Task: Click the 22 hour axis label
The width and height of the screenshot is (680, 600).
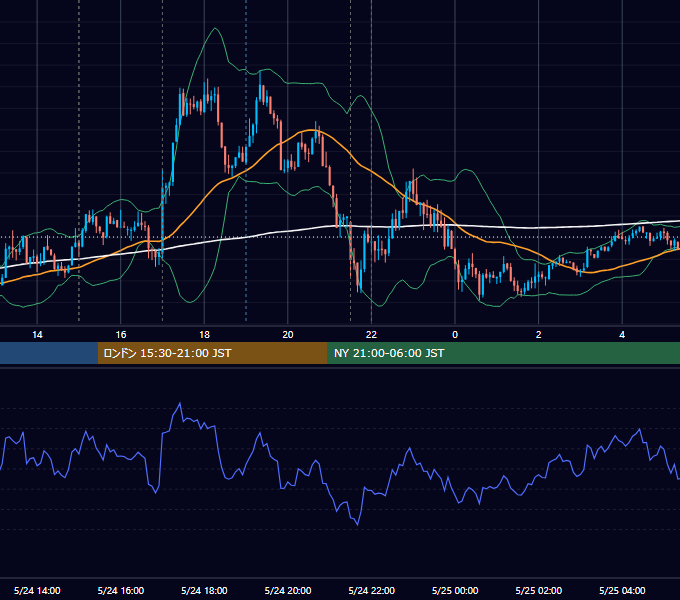Action: click(x=371, y=335)
